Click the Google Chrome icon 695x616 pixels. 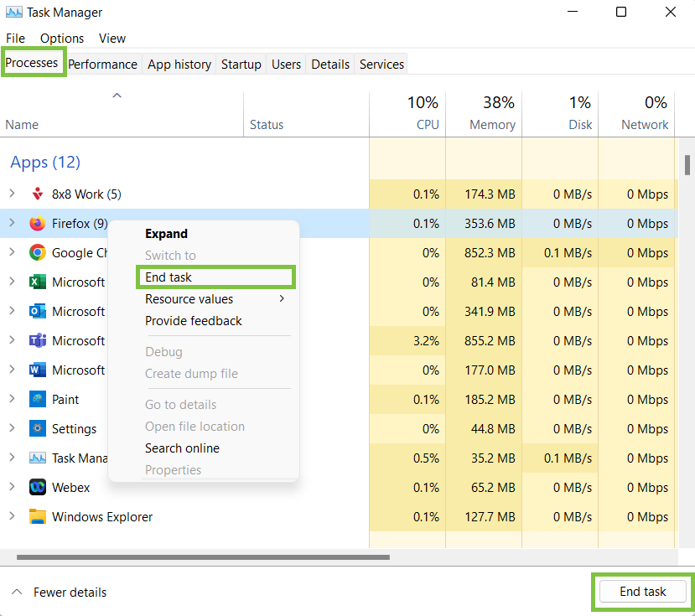tap(37, 253)
